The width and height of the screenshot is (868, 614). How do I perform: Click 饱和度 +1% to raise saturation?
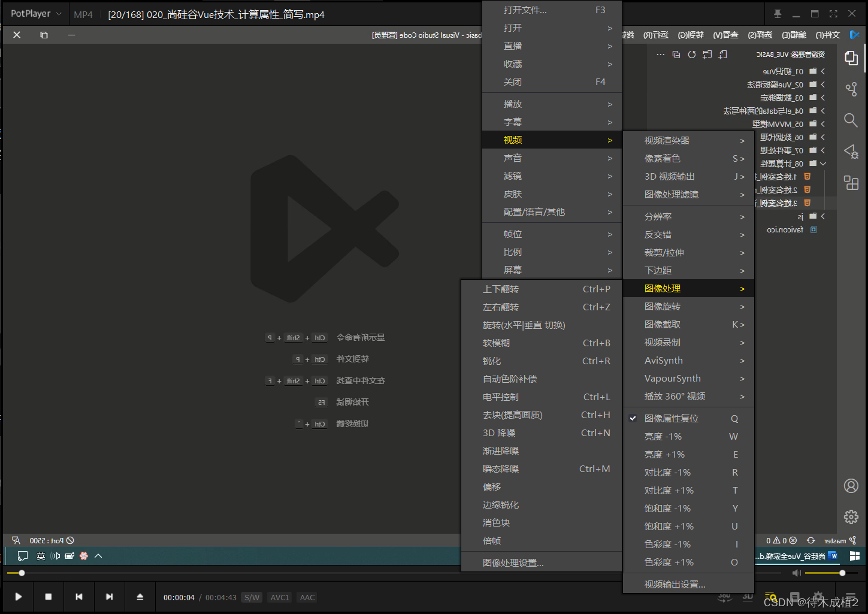click(688, 527)
